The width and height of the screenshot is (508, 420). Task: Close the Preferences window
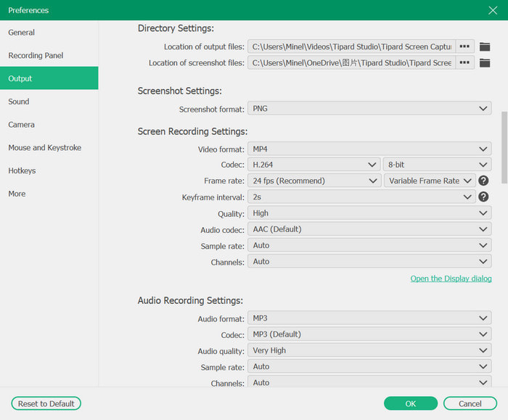point(493,10)
